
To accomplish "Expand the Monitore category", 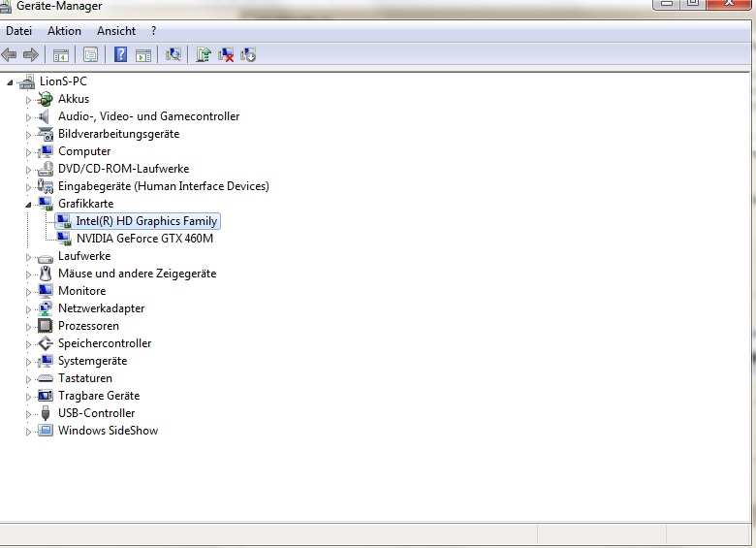I will [28, 292].
